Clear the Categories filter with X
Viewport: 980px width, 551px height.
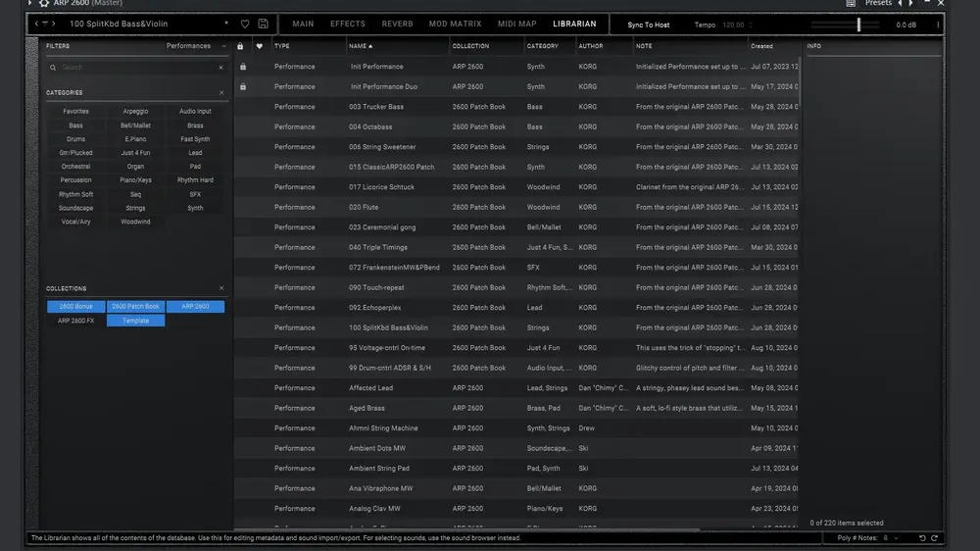[x=221, y=92]
